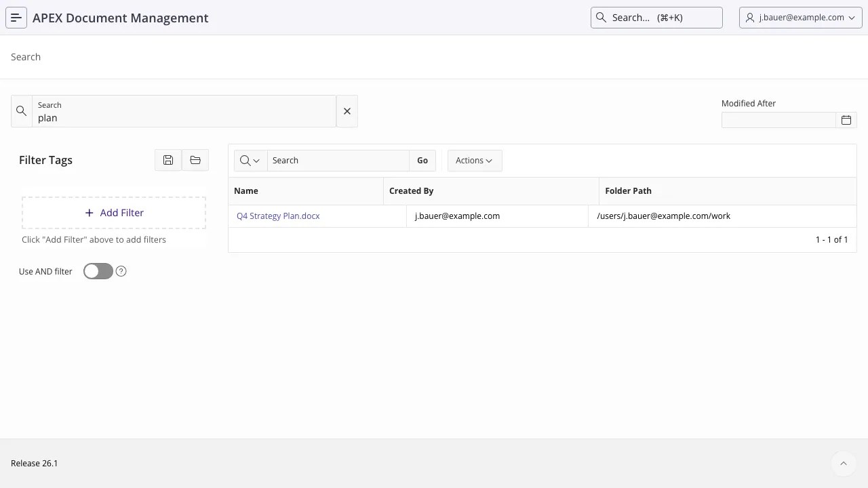The height and width of the screenshot is (488, 868).
Task: Toggle the Use AND filter switch
Action: click(98, 271)
